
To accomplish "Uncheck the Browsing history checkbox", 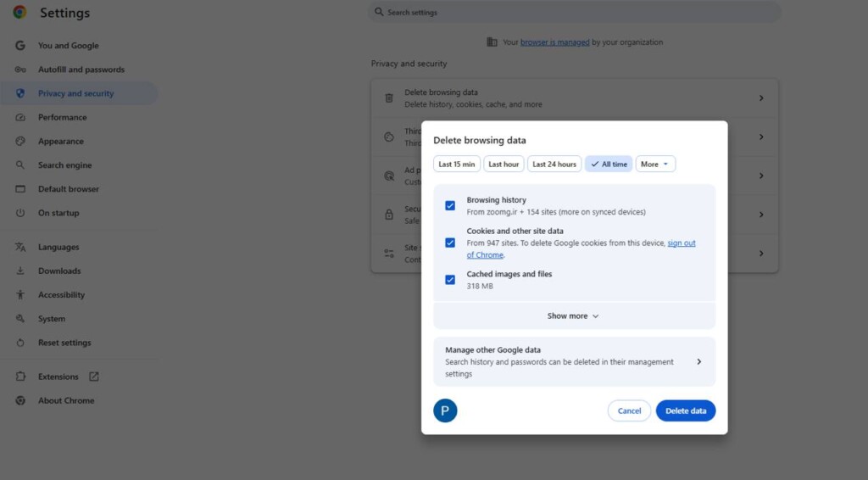I will pyautogui.click(x=450, y=206).
